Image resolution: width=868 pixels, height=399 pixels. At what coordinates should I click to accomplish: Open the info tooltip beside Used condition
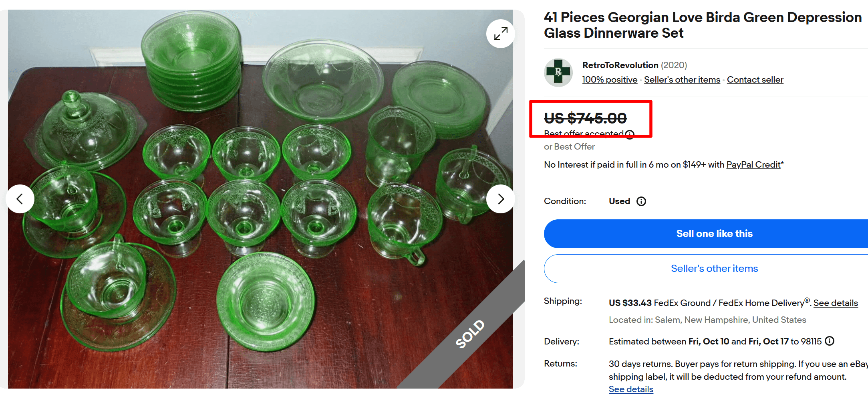(x=641, y=201)
